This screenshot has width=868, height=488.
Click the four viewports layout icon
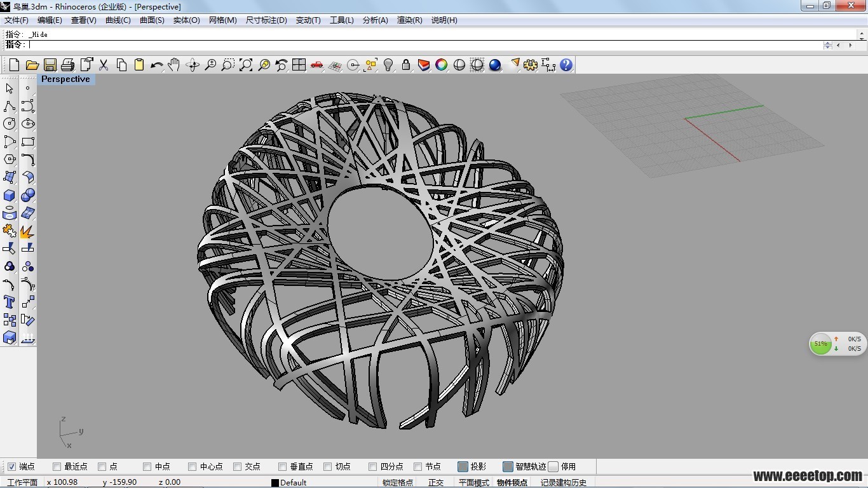point(299,65)
